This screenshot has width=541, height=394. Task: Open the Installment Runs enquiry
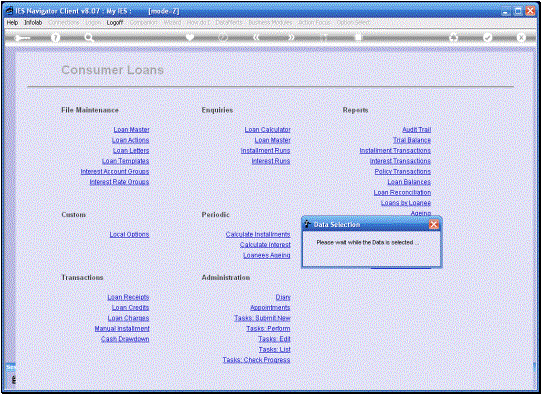[266, 151]
